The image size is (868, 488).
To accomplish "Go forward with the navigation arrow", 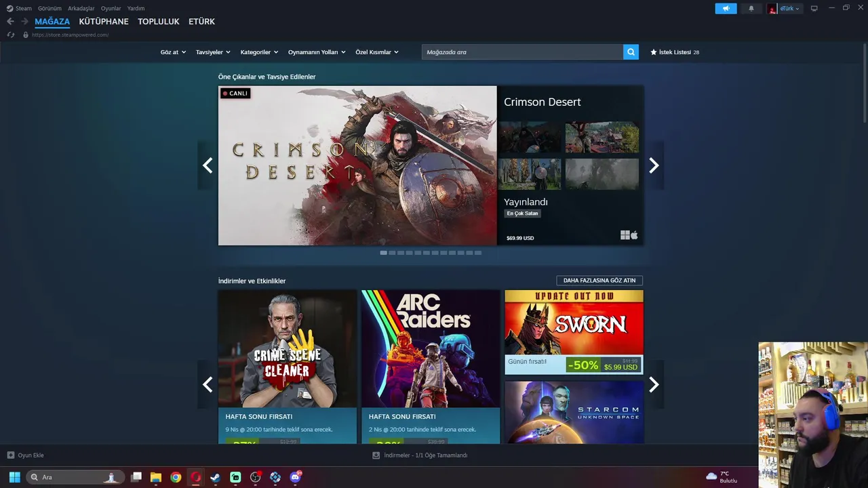I will 24,22.
